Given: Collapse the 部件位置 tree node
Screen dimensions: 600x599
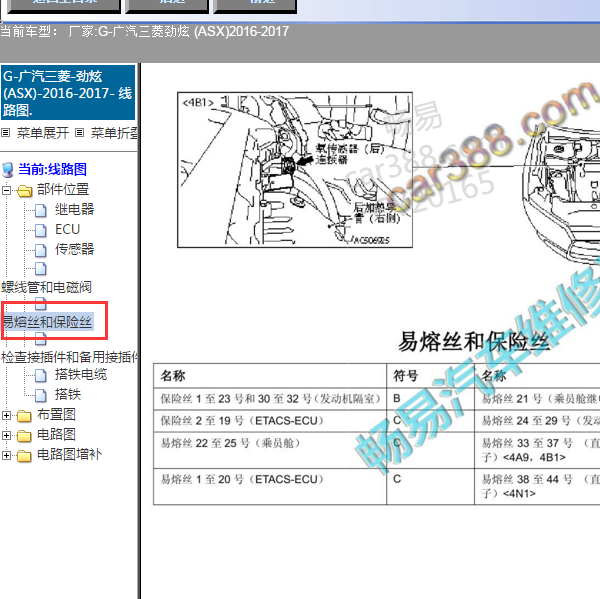Looking at the screenshot, I should [6, 190].
